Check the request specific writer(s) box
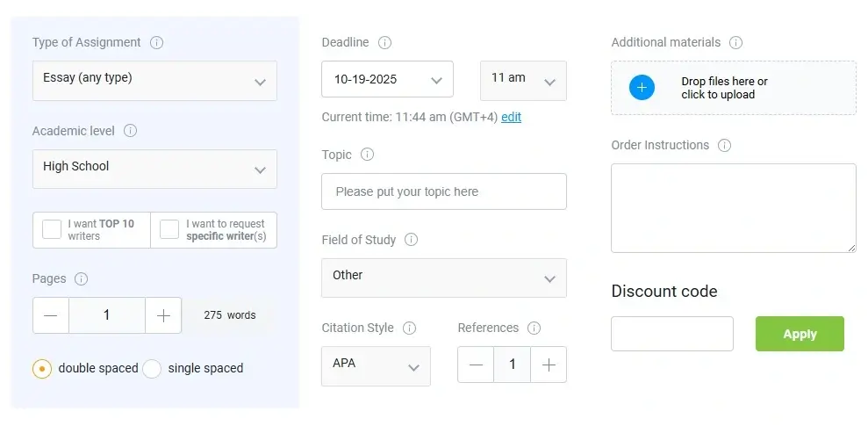This screenshot has width=868, height=426. click(169, 230)
